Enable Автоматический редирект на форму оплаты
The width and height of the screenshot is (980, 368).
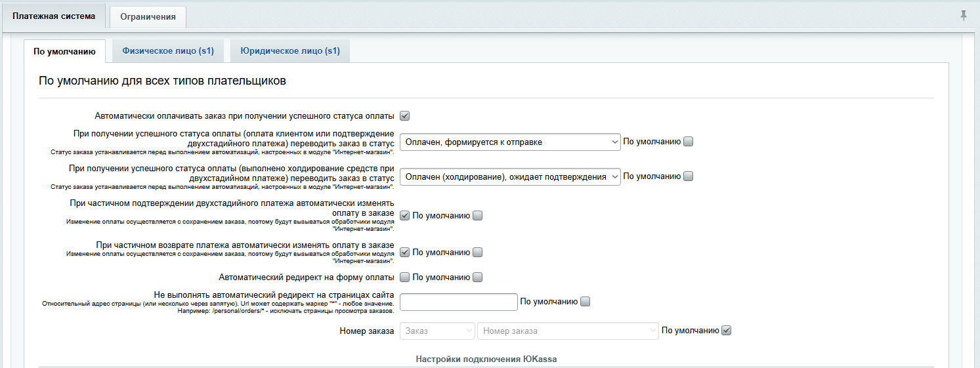pos(405,277)
